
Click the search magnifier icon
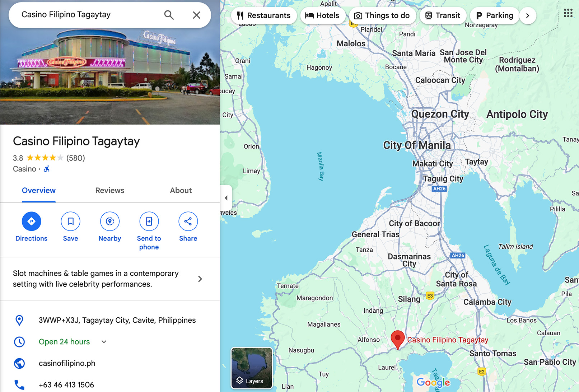[169, 15]
